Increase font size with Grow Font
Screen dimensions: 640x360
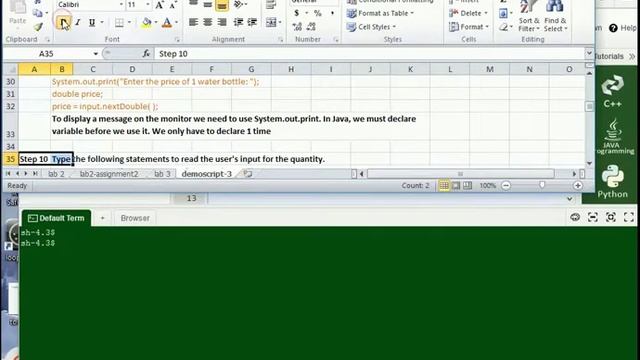pos(160,5)
